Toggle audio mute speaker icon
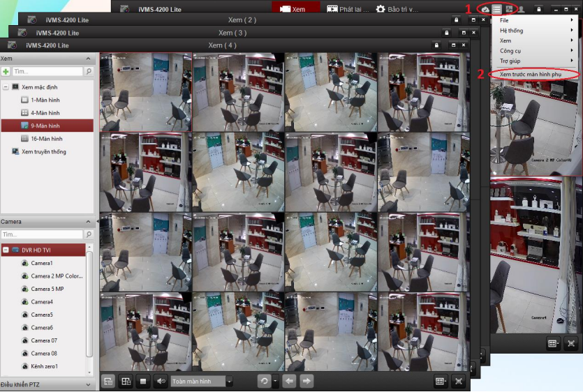583x392 pixels. tap(161, 382)
